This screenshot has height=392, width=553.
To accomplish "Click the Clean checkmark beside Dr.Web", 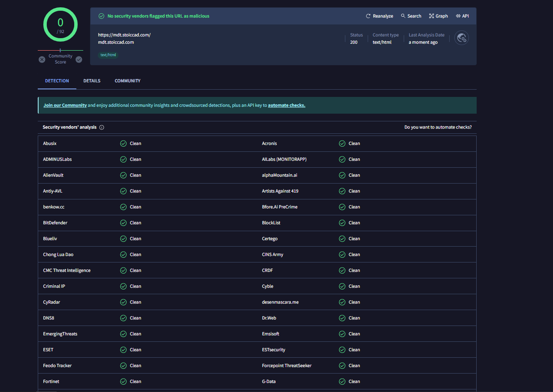I will pos(342,318).
